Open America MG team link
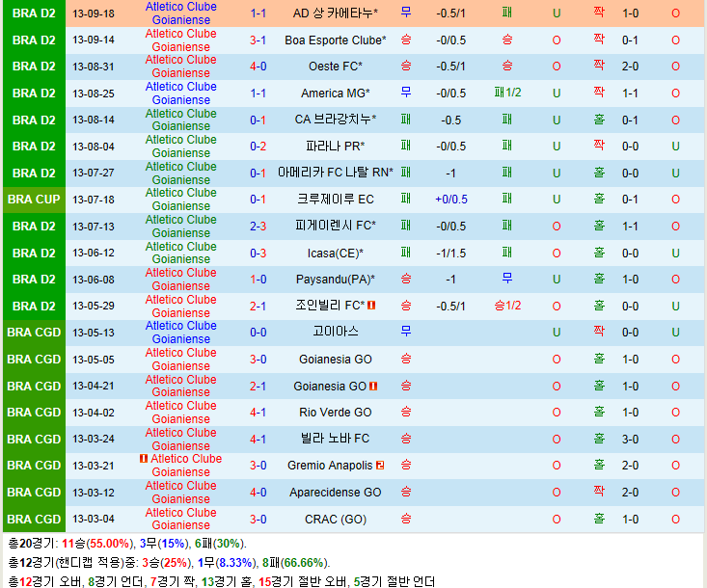The image size is (707, 588). [335, 94]
